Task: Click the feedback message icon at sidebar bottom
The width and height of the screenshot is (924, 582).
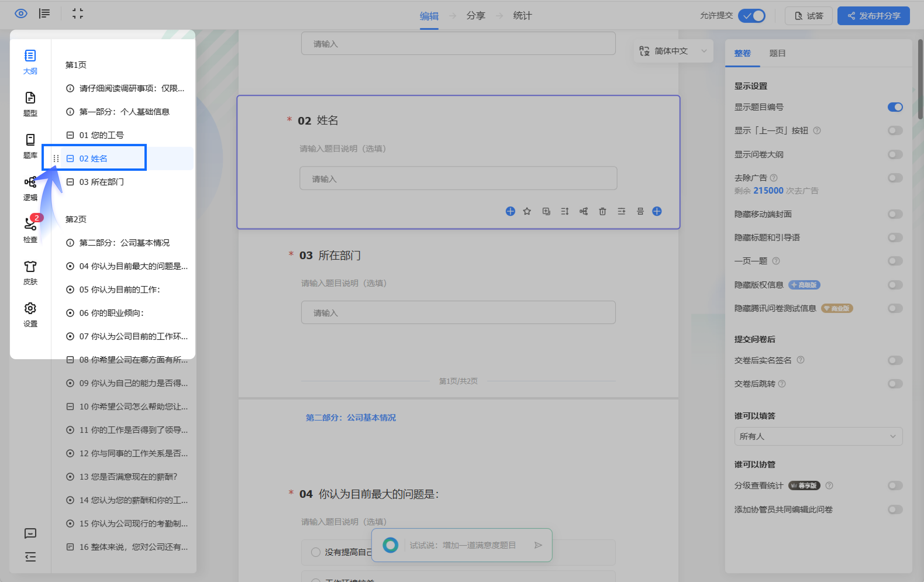Action: (30, 533)
